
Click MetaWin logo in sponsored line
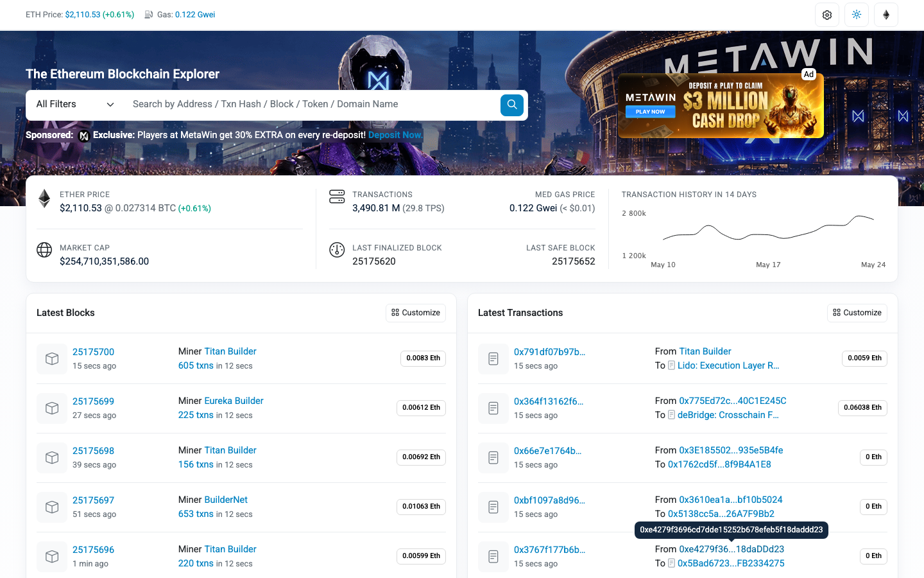tap(84, 136)
